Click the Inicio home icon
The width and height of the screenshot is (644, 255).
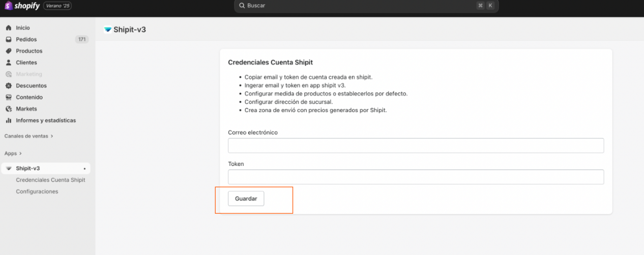point(8,28)
